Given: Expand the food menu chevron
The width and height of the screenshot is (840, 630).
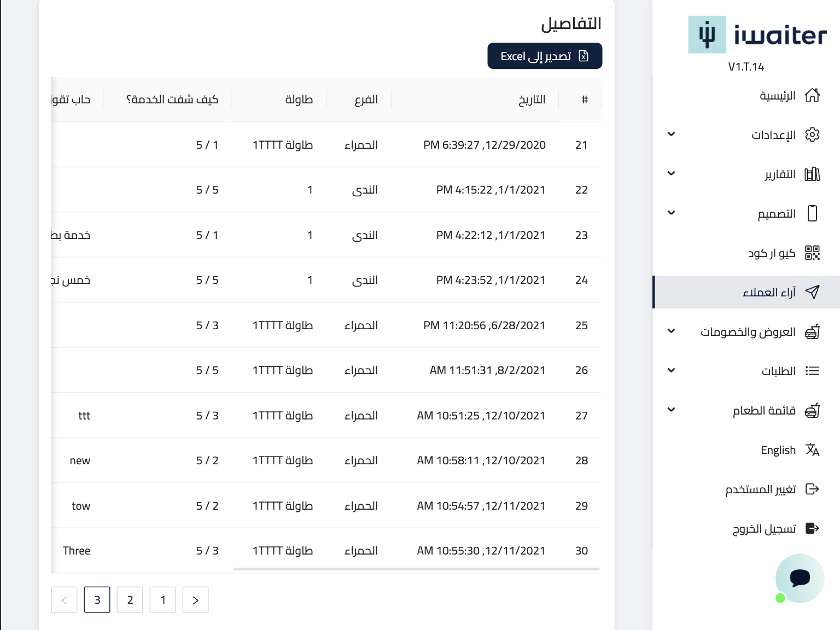Looking at the screenshot, I should 671,410.
